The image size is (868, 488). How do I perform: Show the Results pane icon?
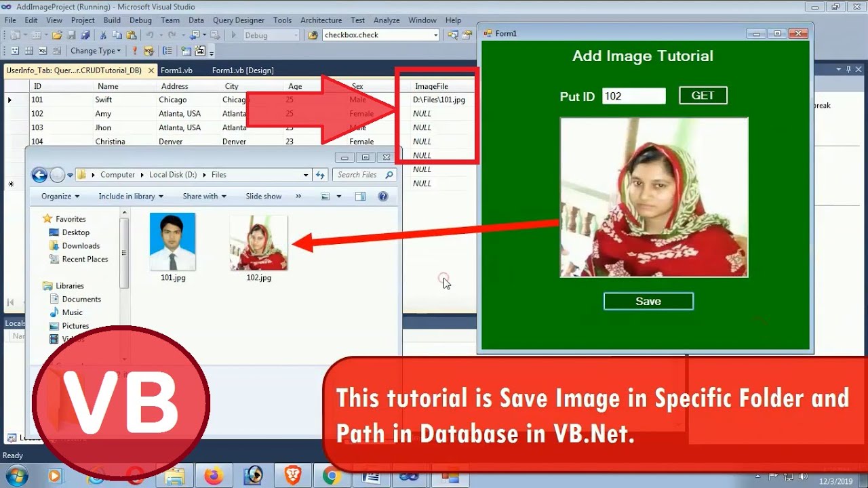(56, 51)
